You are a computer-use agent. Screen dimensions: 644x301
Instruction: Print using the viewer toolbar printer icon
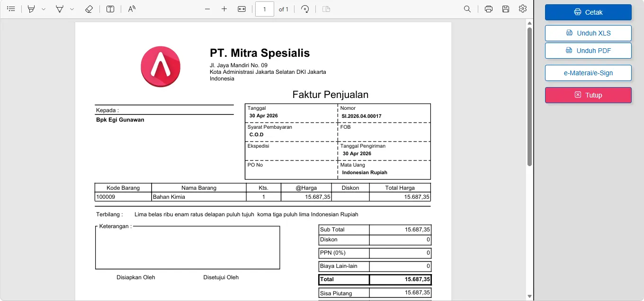(489, 9)
